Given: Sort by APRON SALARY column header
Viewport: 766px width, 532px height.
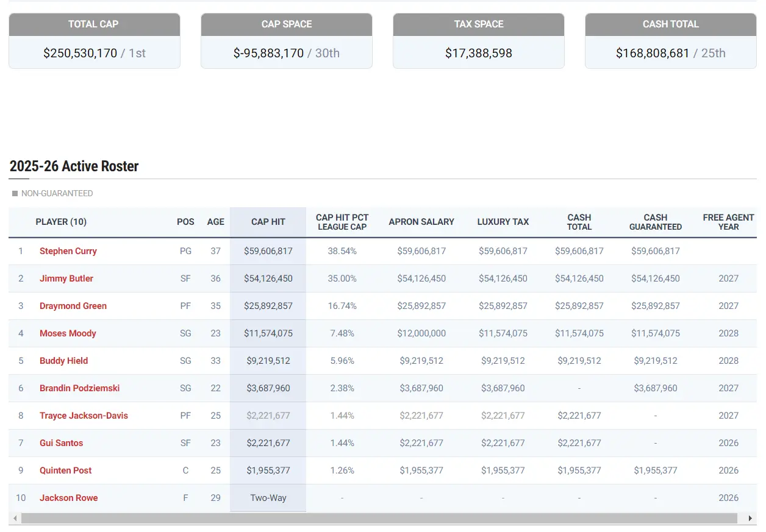Looking at the screenshot, I should (421, 222).
